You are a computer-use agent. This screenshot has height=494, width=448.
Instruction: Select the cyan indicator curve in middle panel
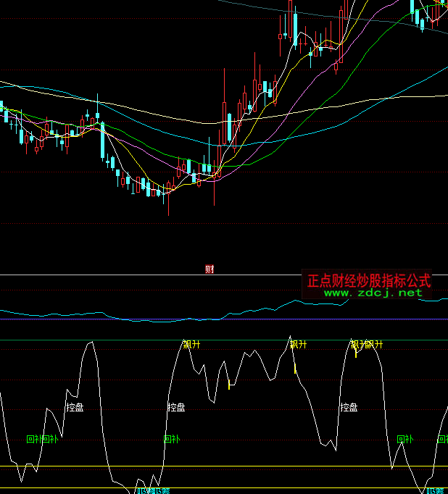tap(72, 314)
